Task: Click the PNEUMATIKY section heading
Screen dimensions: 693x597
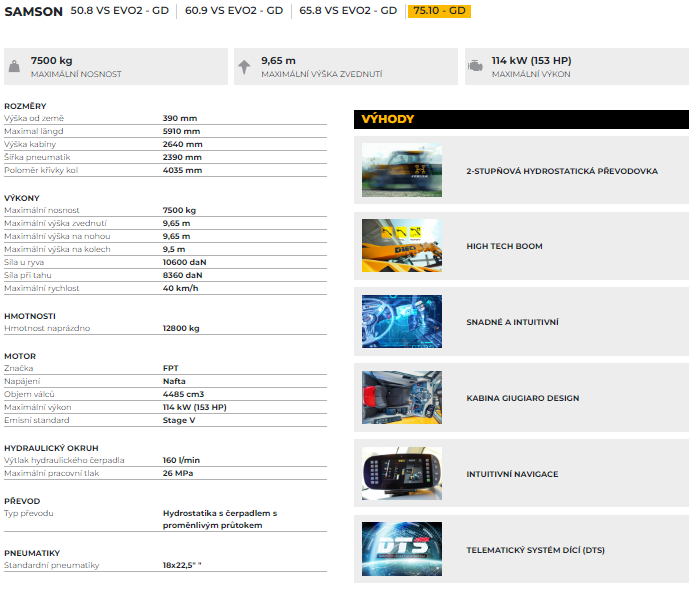Action: point(32,553)
